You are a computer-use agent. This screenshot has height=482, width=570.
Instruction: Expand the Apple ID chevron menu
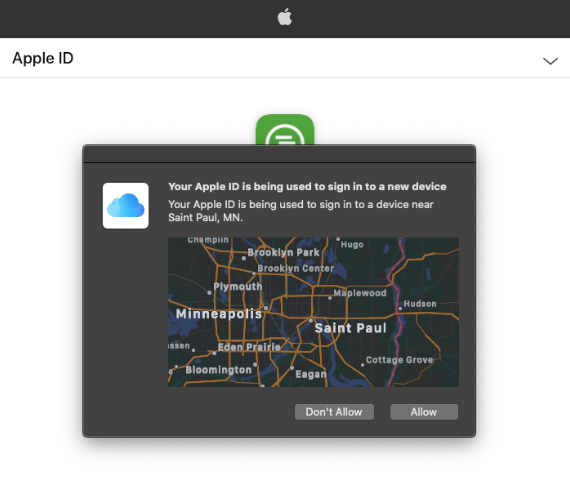pyautogui.click(x=550, y=61)
